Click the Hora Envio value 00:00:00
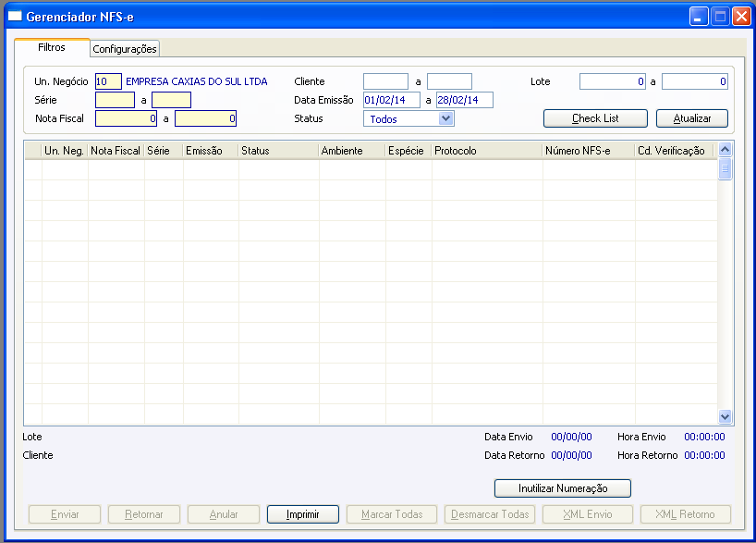Viewport: 756px width, 543px height. coord(704,437)
